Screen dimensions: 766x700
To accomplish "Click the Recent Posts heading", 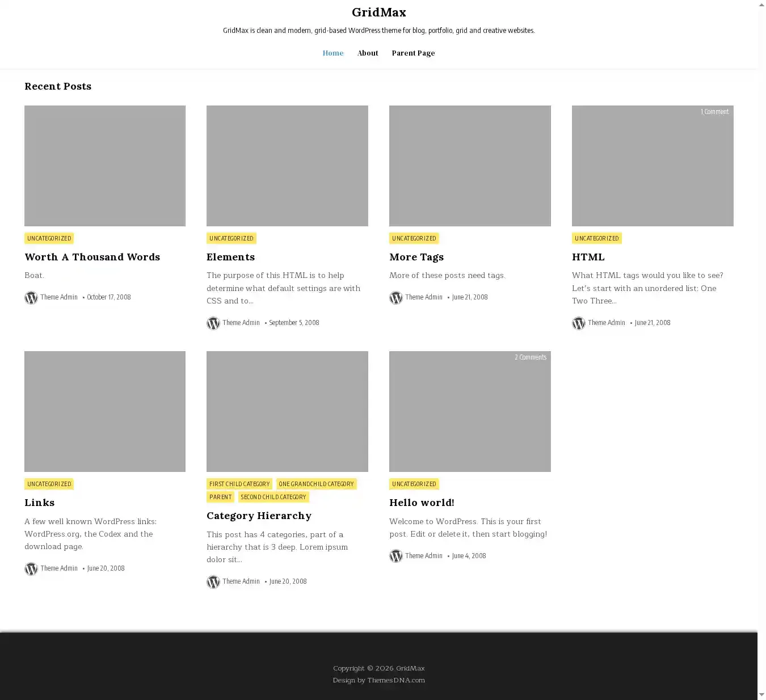I will (58, 86).
